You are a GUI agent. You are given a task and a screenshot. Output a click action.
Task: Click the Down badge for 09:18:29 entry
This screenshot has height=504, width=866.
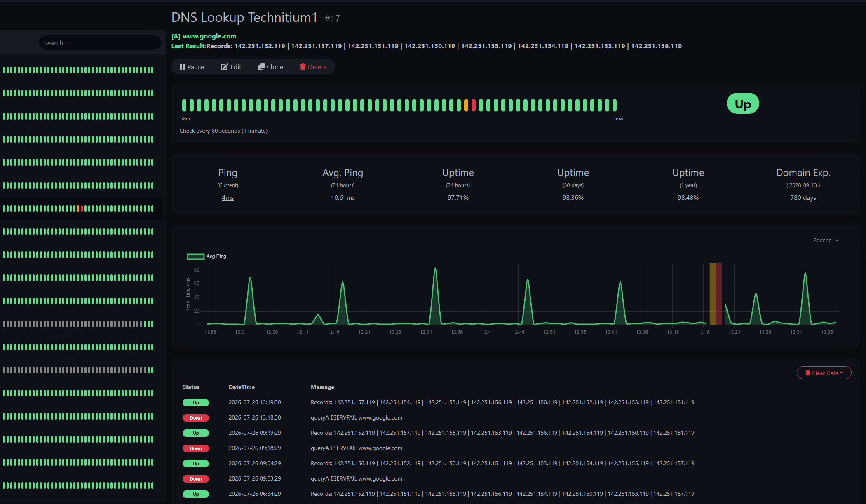pyautogui.click(x=196, y=448)
